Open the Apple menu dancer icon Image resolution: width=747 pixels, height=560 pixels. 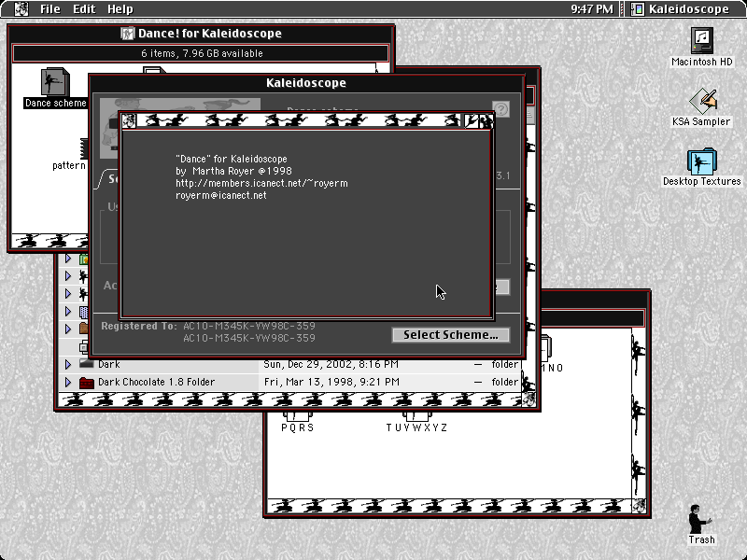pyautogui.click(x=21, y=8)
